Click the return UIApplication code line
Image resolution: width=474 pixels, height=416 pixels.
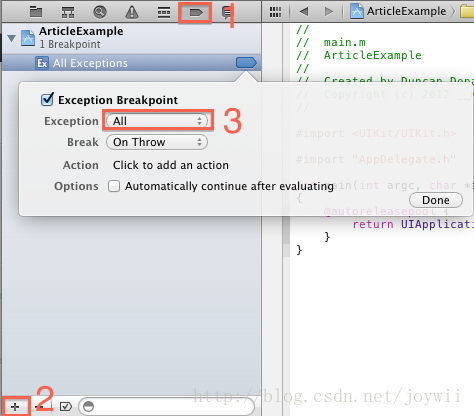click(x=413, y=224)
